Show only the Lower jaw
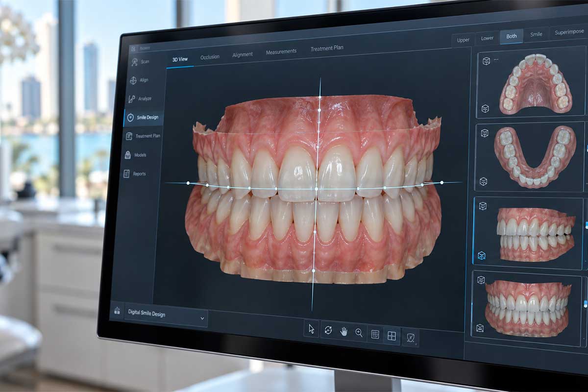588x392 pixels. click(x=487, y=38)
